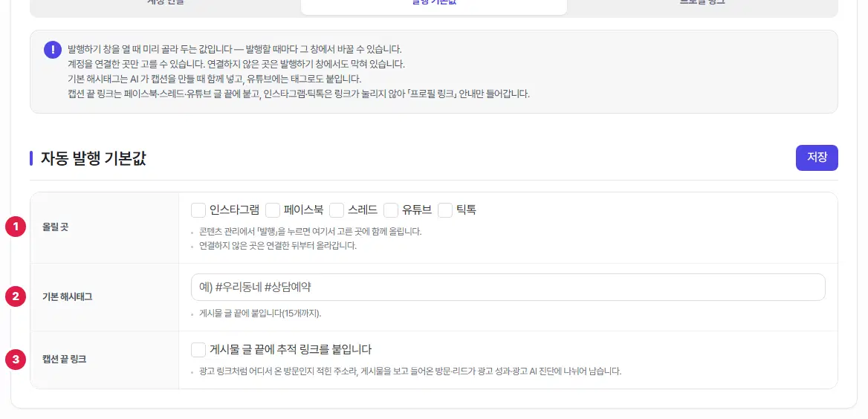Click the 자동 발행 기본값 heading
The height and width of the screenshot is (419, 868).
94,158
